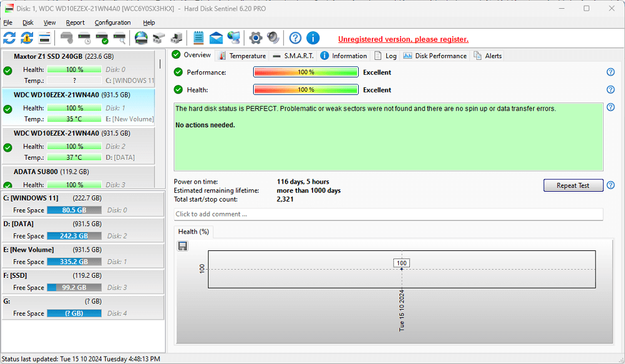Switch to the Overview tab

click(192, 55)
